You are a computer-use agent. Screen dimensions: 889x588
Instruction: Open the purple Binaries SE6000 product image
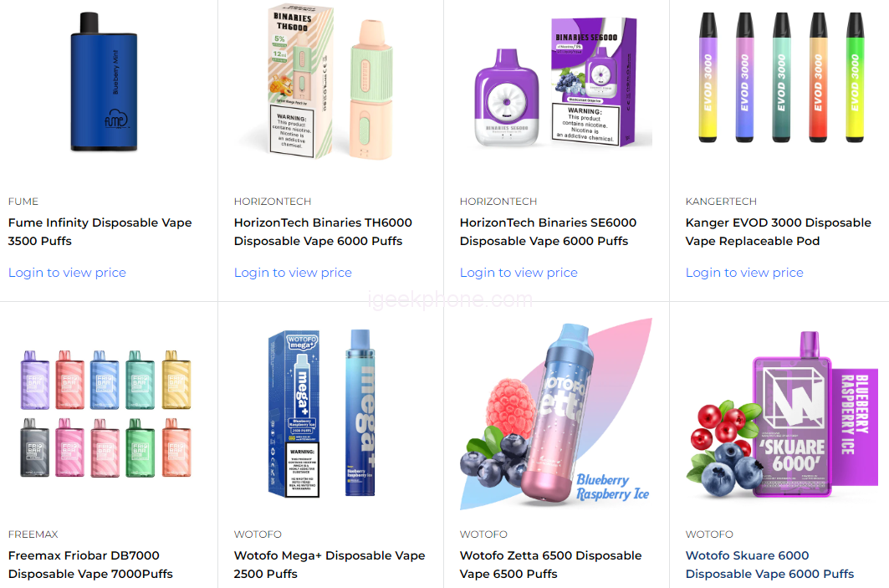[x=556, y=83]
